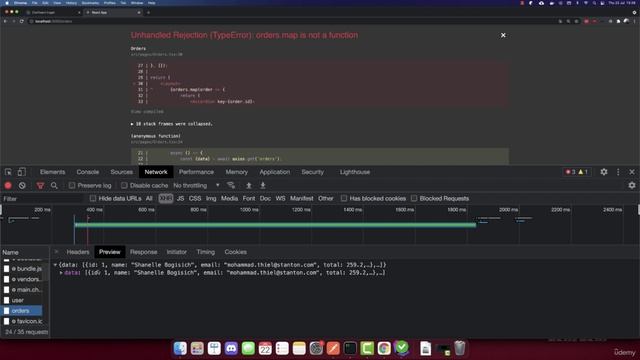Switch to the Elements tab
Screen dimensions: 640x360
tap(52, 172)
